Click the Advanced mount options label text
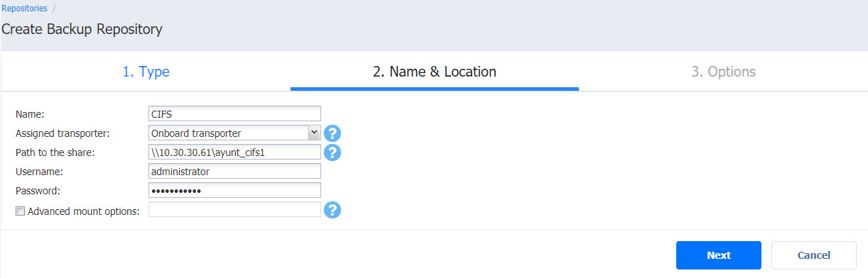 click(x=83, y=211)
